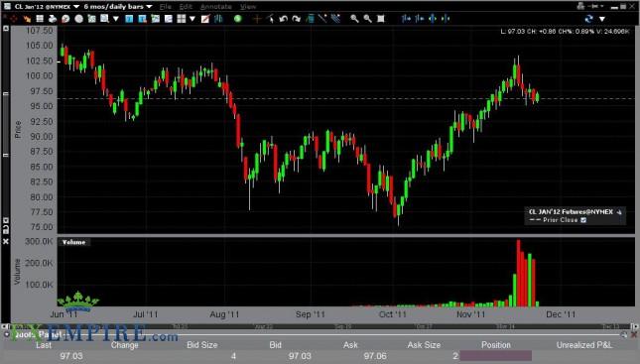Click the second blue T text icon

click(142, 19)
